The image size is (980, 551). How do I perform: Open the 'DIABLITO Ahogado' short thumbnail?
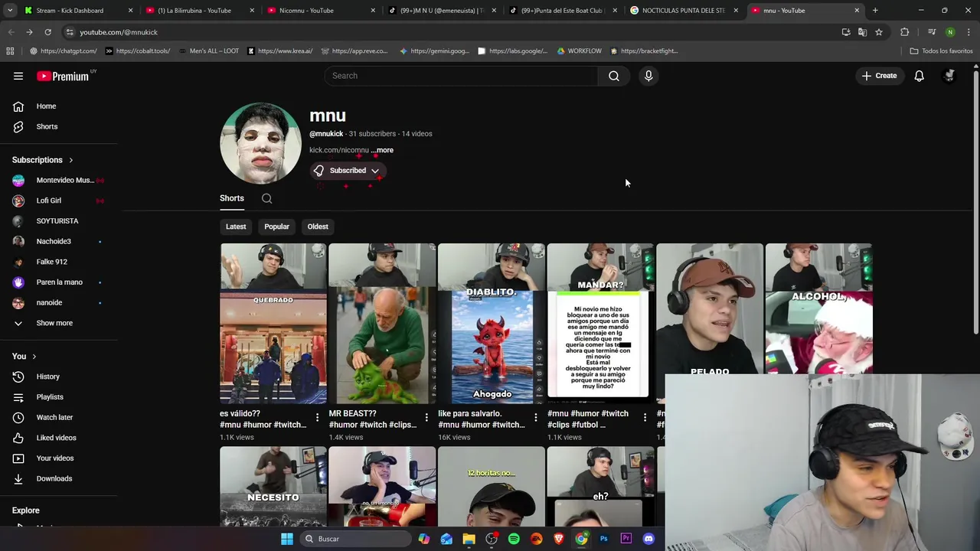(492, 324)
